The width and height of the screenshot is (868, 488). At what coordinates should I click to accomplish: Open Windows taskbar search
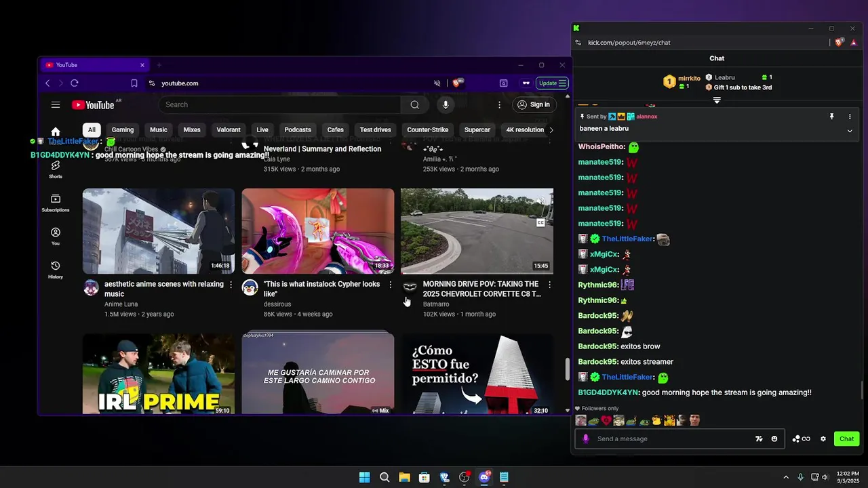pos(384,477)
